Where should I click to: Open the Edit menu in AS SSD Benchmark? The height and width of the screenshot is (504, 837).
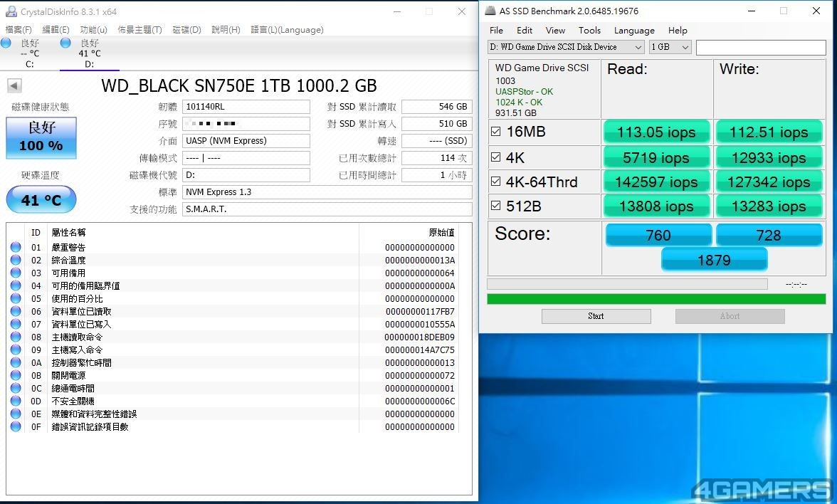click(x=524, y=31)
